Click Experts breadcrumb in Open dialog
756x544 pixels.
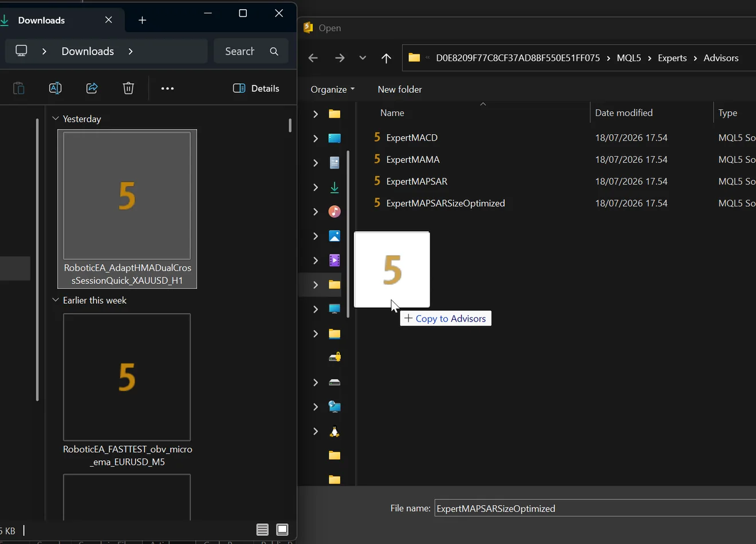[672, 58]
